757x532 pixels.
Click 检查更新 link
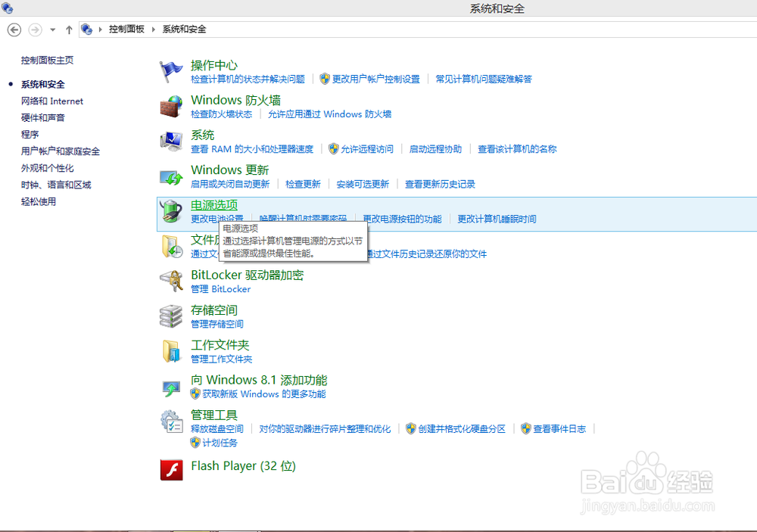tap(304, 185)
